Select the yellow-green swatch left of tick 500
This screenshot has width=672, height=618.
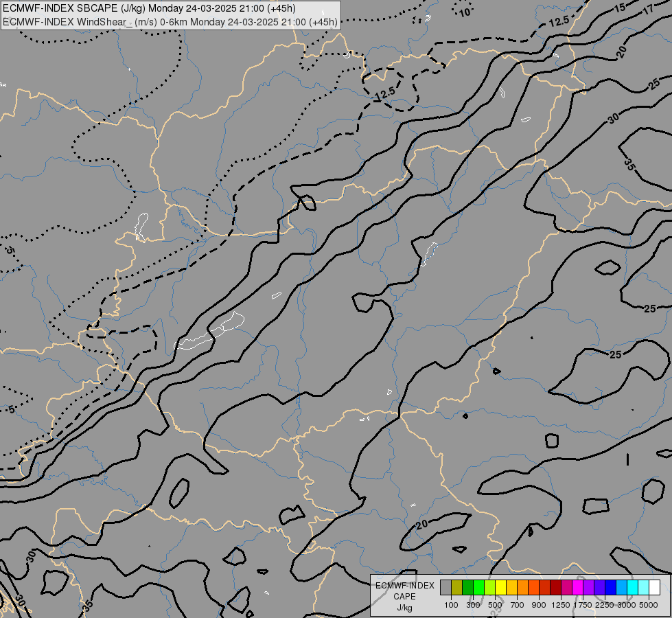tap(490, 588)
